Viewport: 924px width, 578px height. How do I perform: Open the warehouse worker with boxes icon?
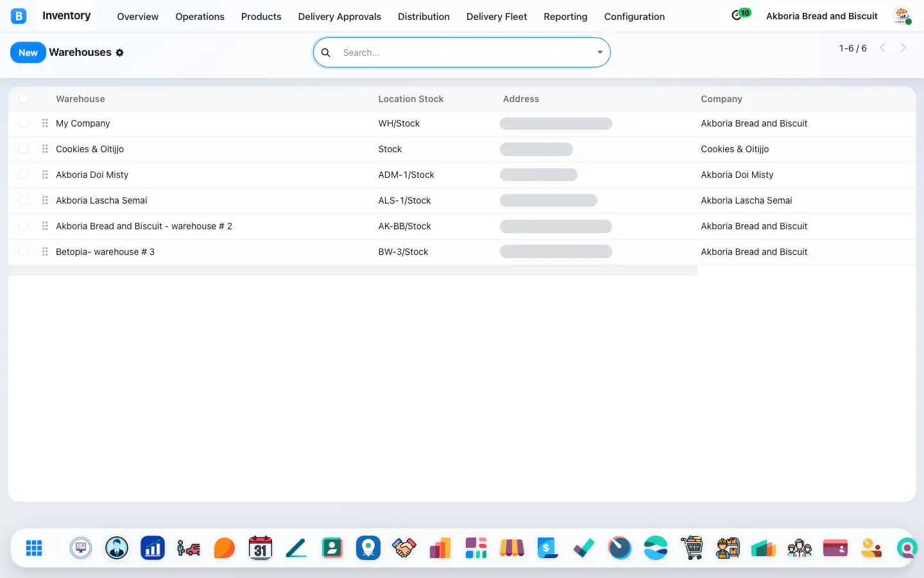(x=728, y=548)
